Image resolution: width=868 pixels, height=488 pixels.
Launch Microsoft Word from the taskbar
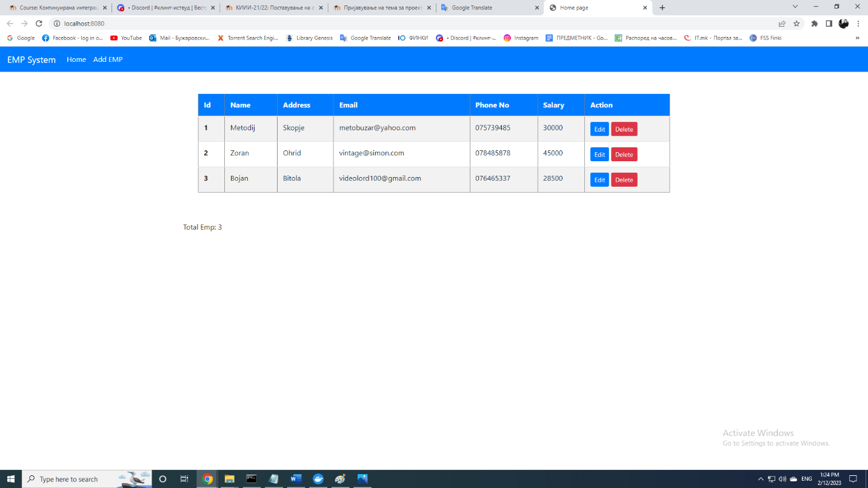(296, 479)
